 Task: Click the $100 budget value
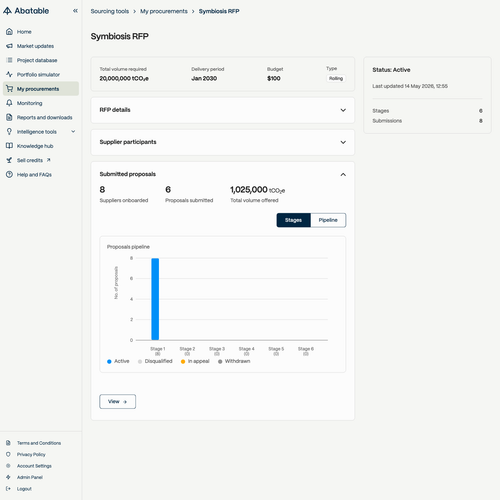274,78
